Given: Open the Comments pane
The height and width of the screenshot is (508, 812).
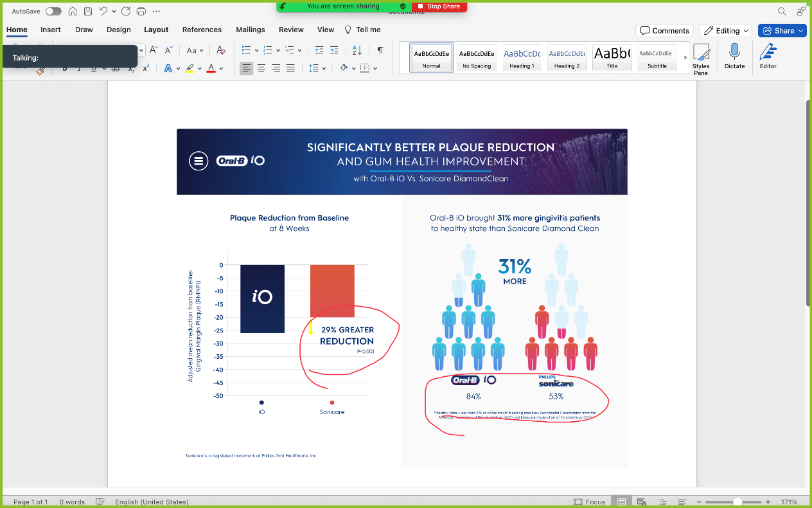Looking at the screenshot, I should pyautogui.click(x=664, y=30).
